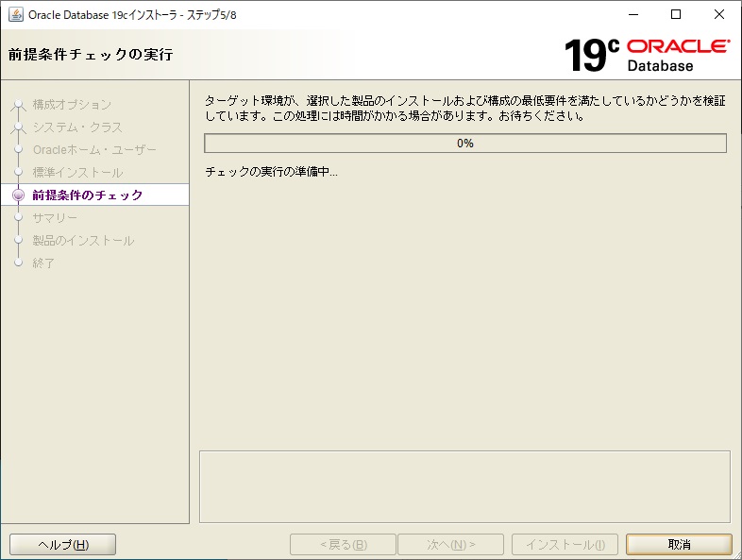Open help with the ヘルプ(H) button
The height and width of the screenshot is (560, 742).
(63, 544)
